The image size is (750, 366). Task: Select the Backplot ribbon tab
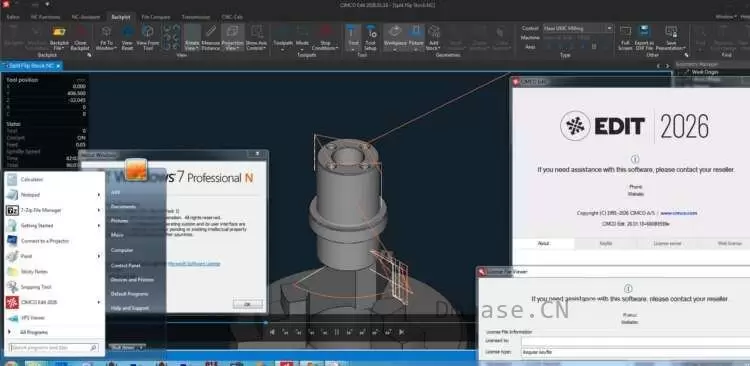(x=121, y=17)
